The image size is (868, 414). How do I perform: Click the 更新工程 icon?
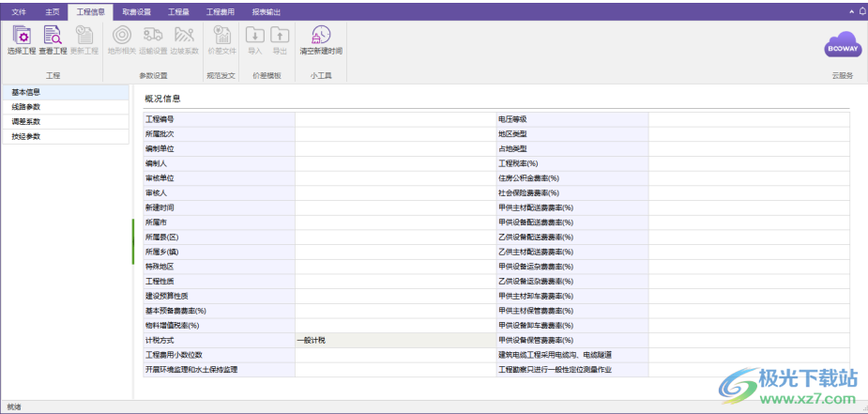(84, 36)
